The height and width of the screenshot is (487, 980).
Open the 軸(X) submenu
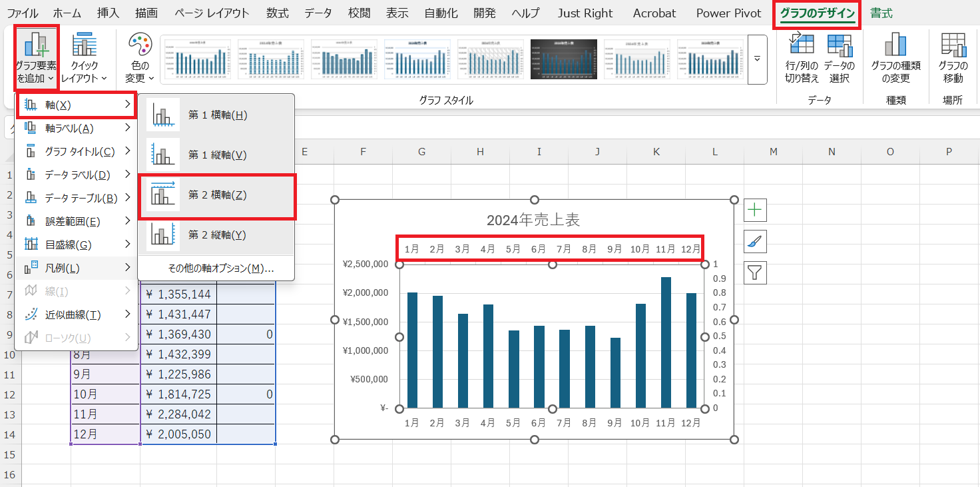coord(77,105)
